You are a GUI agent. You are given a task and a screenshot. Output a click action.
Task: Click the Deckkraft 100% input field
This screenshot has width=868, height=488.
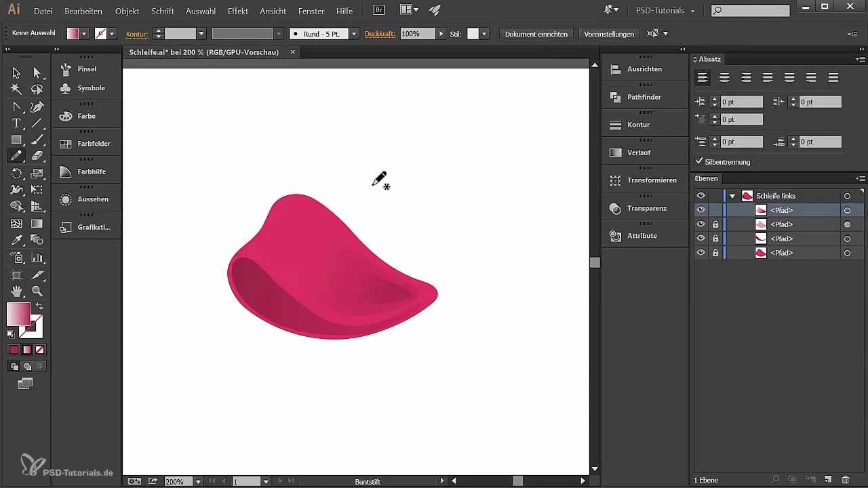pos(418,33)
